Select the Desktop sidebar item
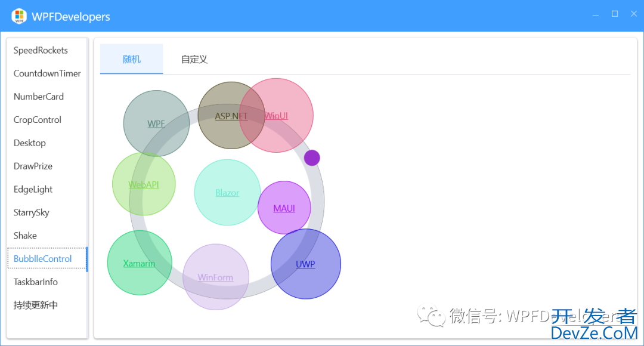 [x=47, y=143]
